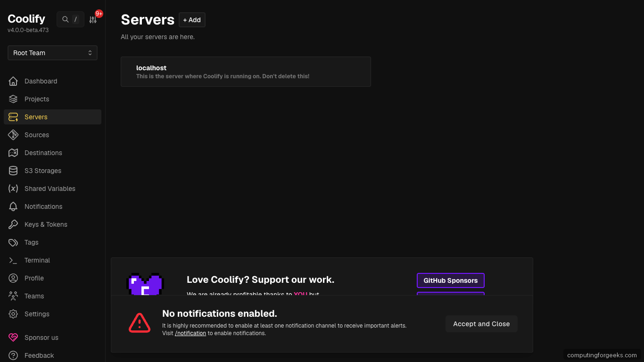The width and height of the screenshot is (644, 362).
Task: Open the Tags section
Action: pyautogui.click(x=31, y=242)
